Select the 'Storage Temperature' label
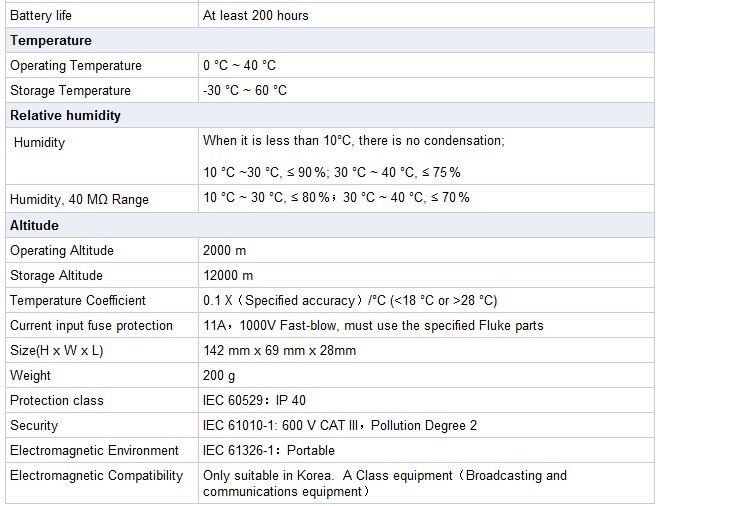 pyautogui.click(x=70, y=91)
